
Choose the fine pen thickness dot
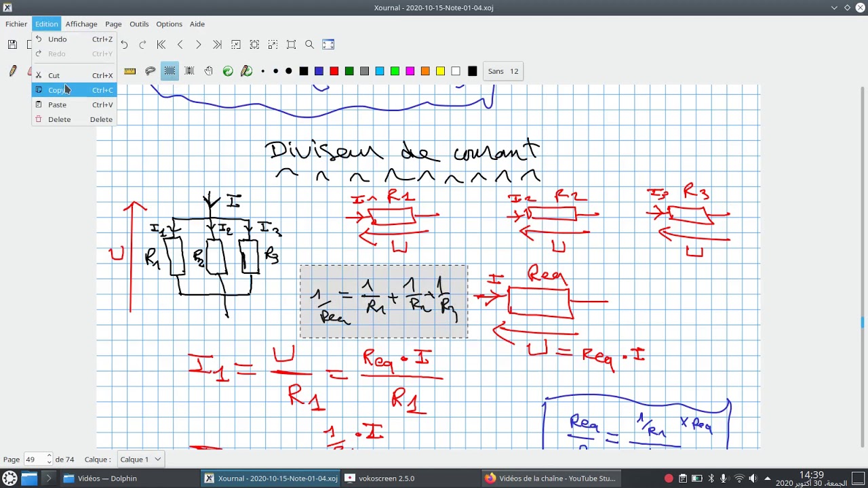263,71
